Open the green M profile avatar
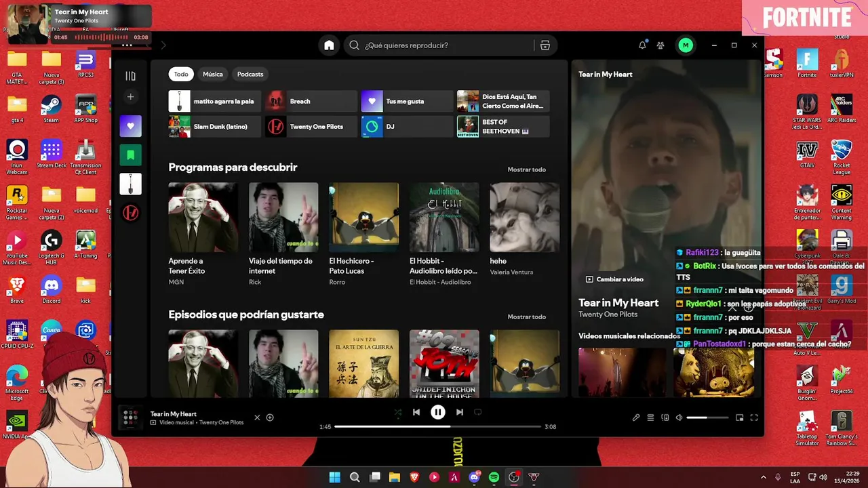Image resolution: width=868 pixels, height=488 pixels. (686, 45)
